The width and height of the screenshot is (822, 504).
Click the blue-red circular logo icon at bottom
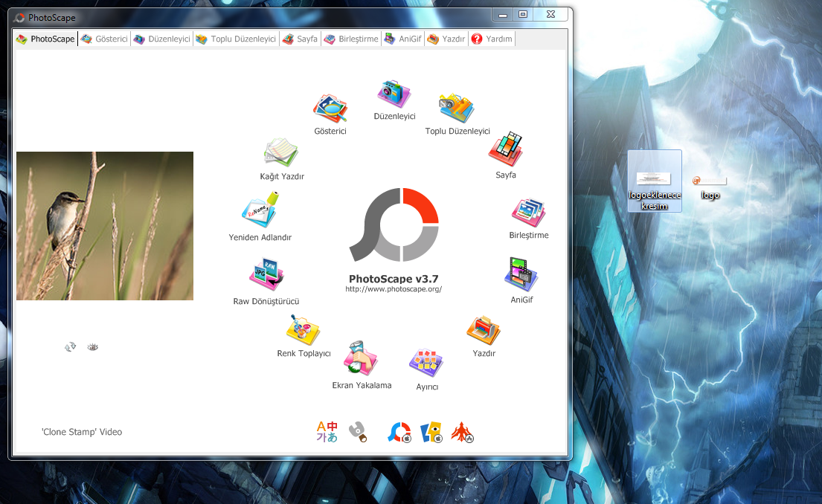point(399,432)
